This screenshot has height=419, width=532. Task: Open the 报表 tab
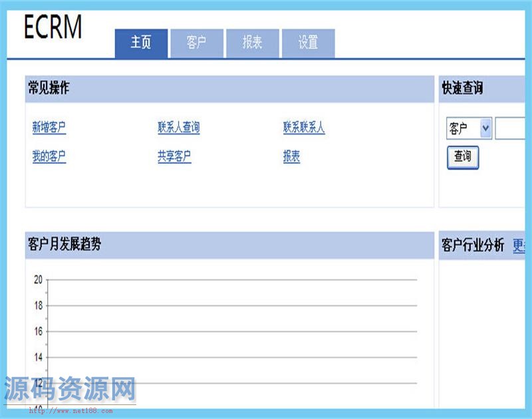pos(253,43)
